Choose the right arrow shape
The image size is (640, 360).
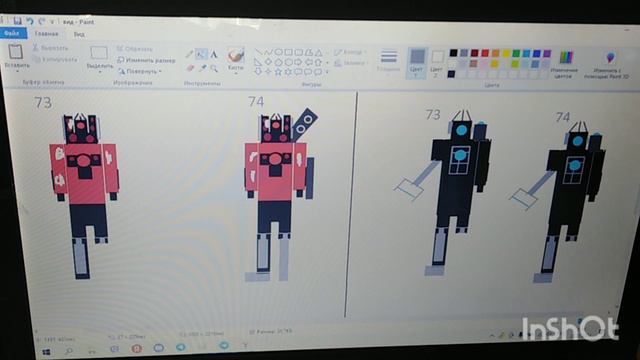point(299,62)
